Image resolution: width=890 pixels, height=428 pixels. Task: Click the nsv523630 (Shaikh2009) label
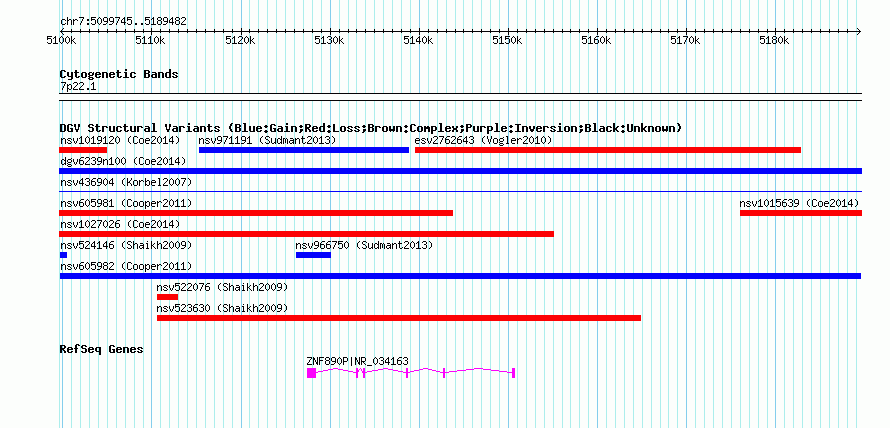(x=222, y=308)
